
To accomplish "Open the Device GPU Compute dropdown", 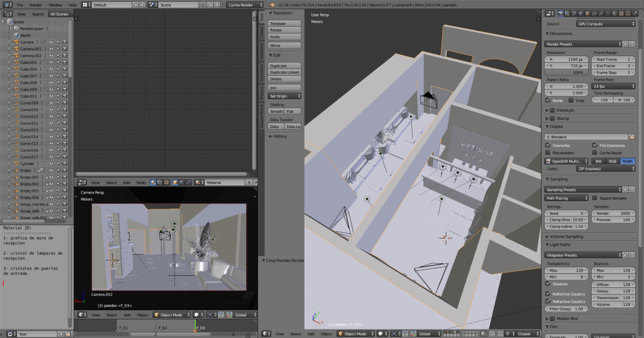I will [606, 24].
